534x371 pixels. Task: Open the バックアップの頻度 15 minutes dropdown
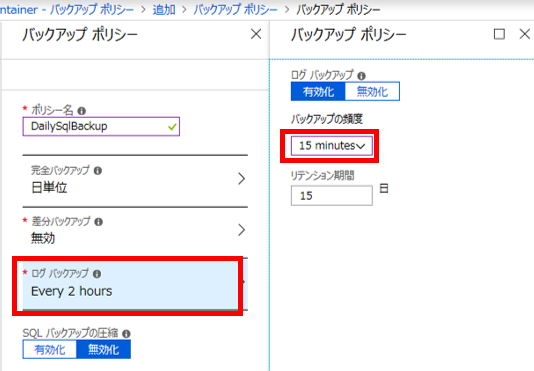coord(332,146)
